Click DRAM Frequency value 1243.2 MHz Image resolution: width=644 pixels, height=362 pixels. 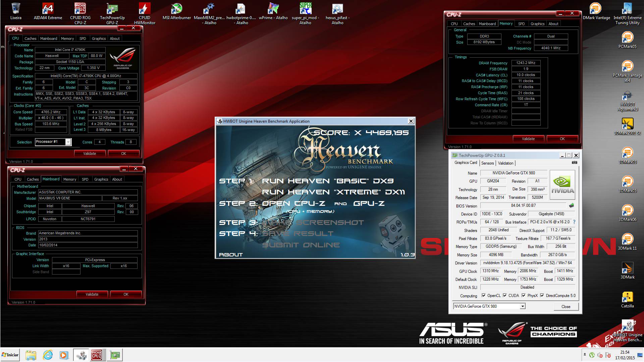pos(526,63)
